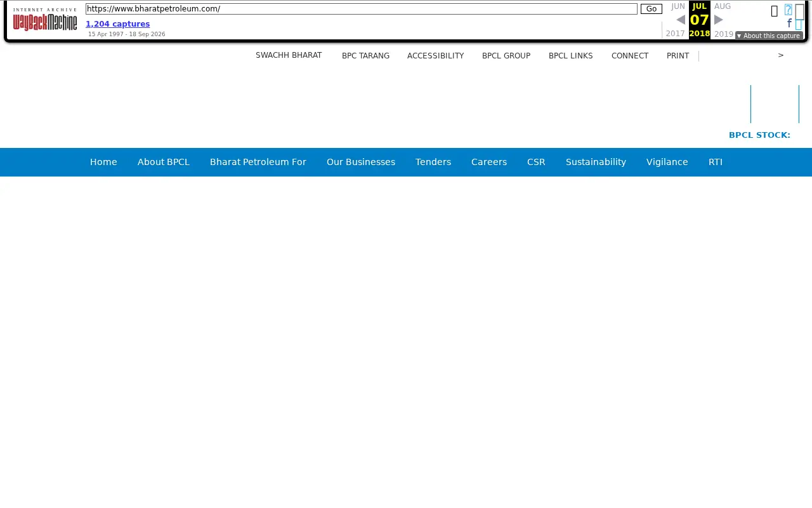Open the Vigilance page
The width and height of the screenshot is (812, 508).
tap(667, 162)
